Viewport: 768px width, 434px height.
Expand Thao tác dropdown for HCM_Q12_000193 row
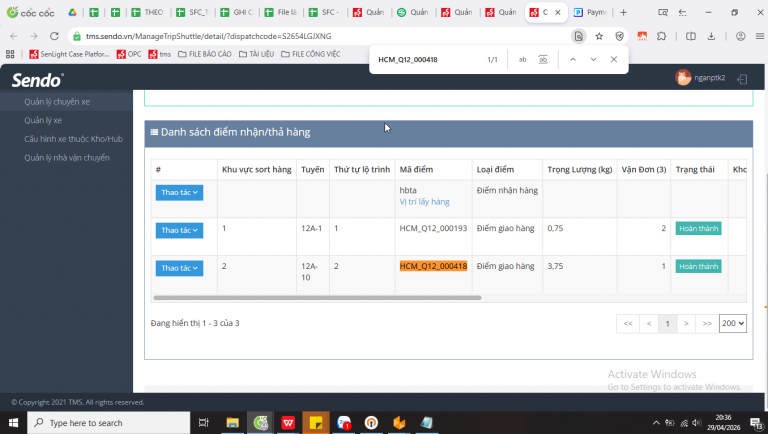pos(179,230)
